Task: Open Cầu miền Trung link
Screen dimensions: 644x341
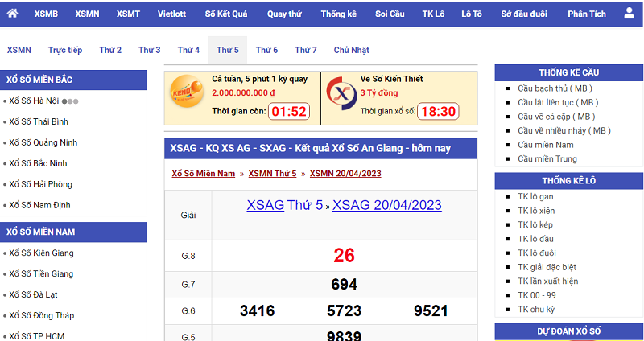Action: [547, 158]
